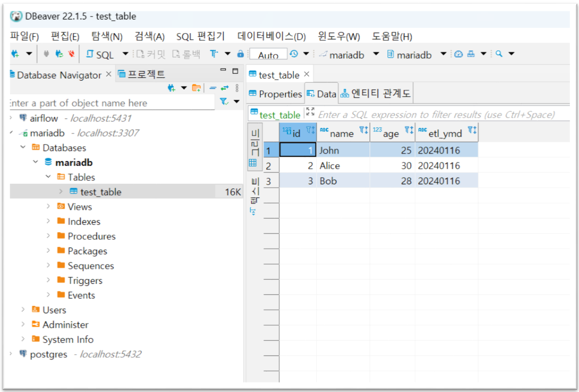Collapse the Databases folder
This screenshot has height=392, width=579.
pyautogui.click(x=23, y=148)
